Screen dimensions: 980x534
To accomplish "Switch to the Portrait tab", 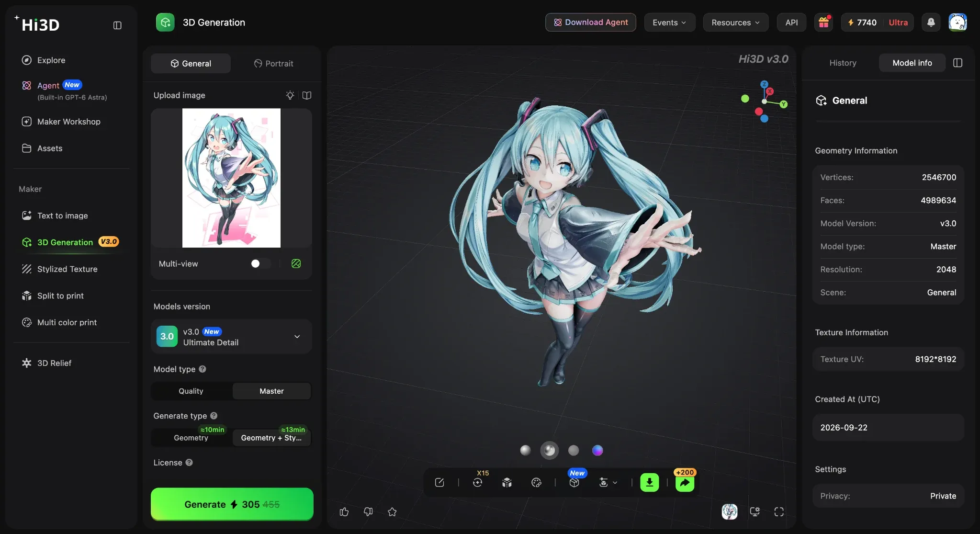I will pos(273,64).
